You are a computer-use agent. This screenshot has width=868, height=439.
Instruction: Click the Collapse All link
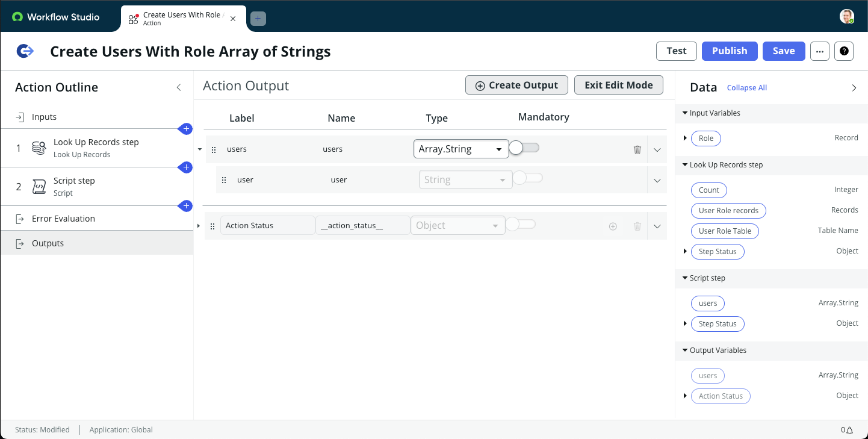point(747,88)
